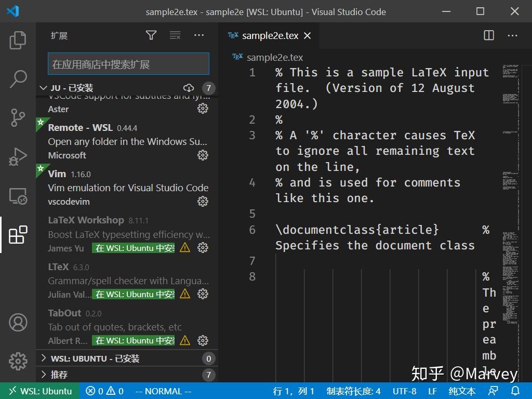Click sample2e.tex in the breadcrumb
The width and height of the screenshot is (532, 399).
(274, 57)
